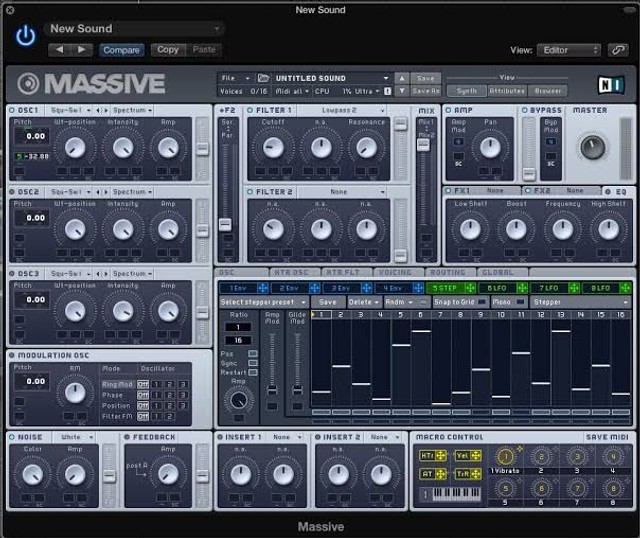
Task: Go to next preset arrow
Action: click(x=81, y=50)
